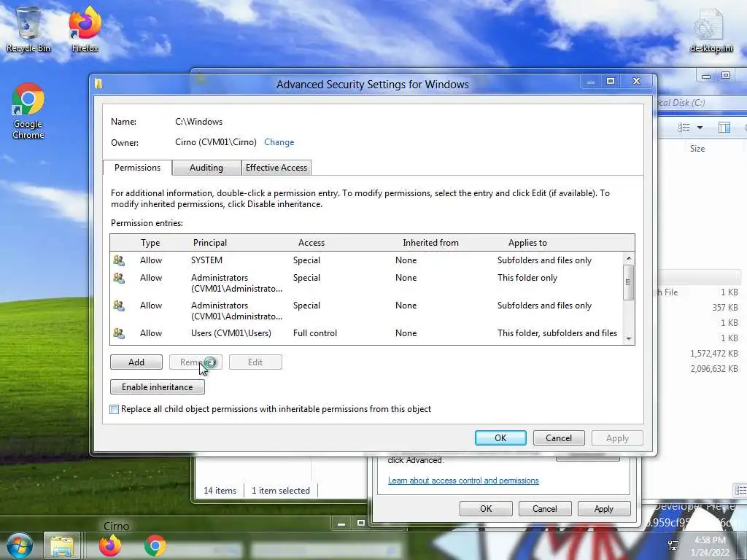Click the Start button orb

[19, 545]
